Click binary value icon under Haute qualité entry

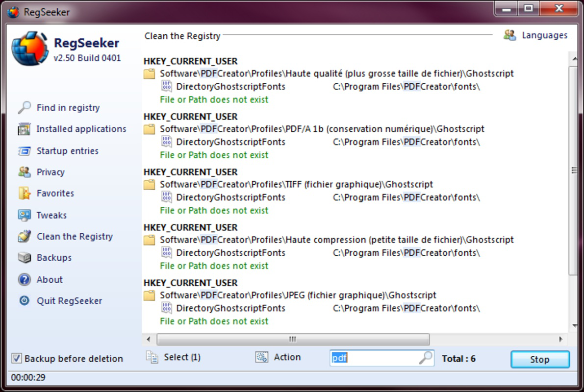coord(167,86)
